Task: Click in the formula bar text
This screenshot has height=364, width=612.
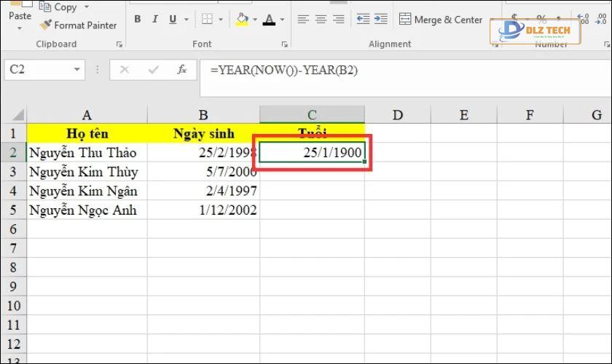Action: tap(283, 70)
